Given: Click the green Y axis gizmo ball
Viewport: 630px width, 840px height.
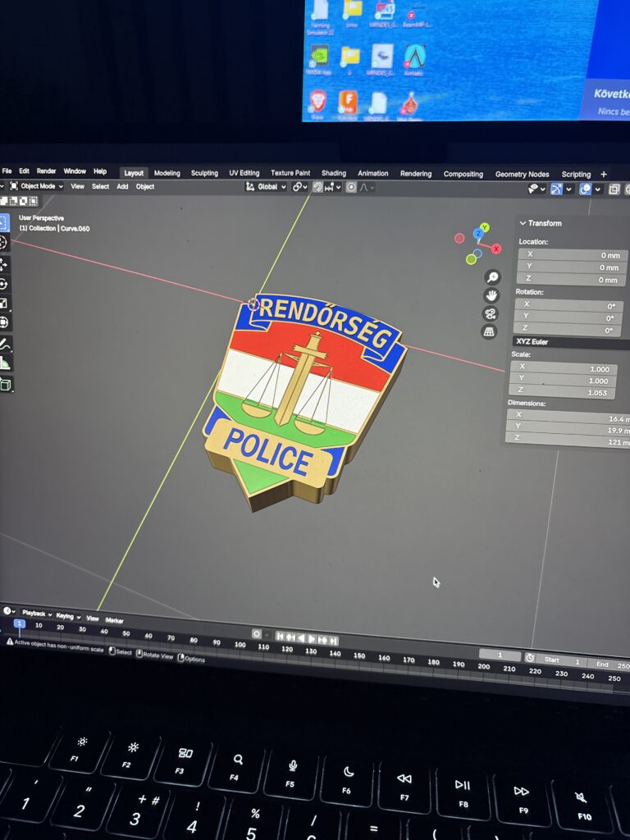Looking at the screenshot, I should pyautogui.click(x=484, y=227).
